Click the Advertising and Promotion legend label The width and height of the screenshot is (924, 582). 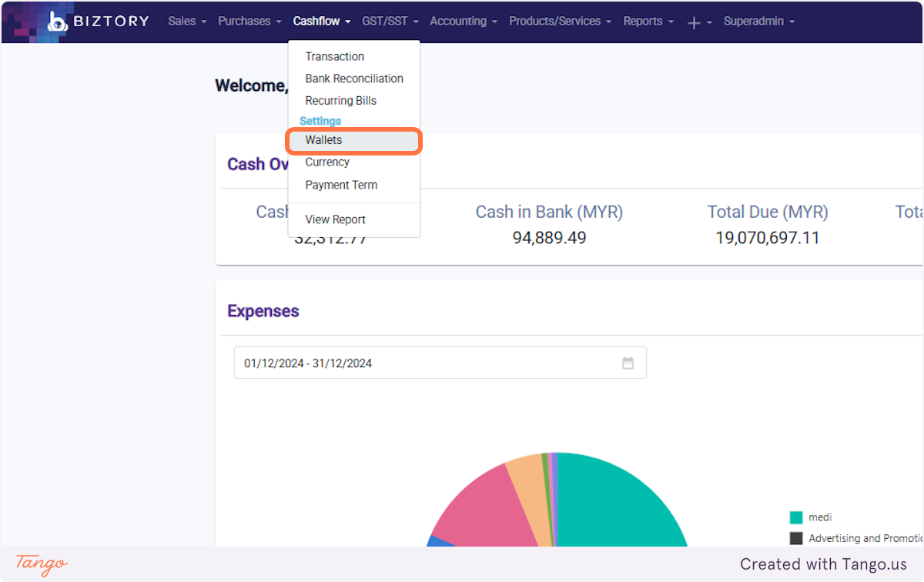tap(865, 538)
